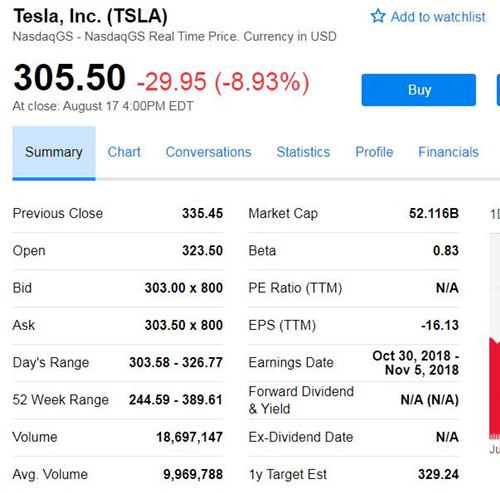Select the Summary tab

pos(54,153)
